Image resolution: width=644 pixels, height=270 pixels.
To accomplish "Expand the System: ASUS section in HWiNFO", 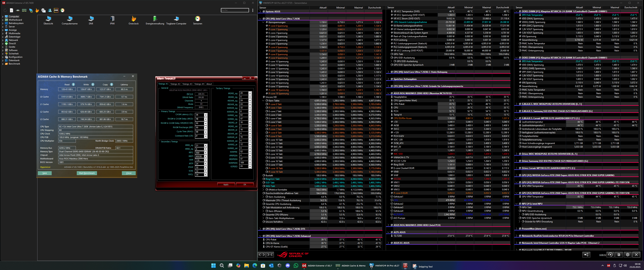I will (260, 11).
